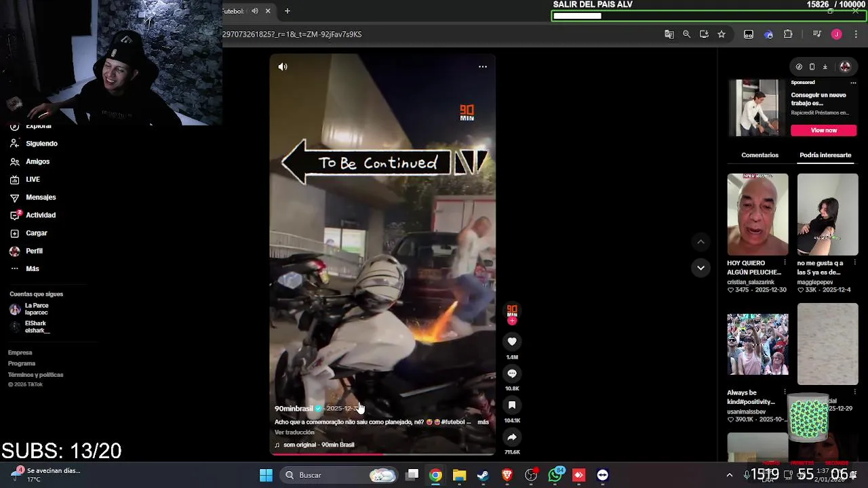
Task: Open Chrome extensions puzzle icon
Action: [x=788, y=34]
